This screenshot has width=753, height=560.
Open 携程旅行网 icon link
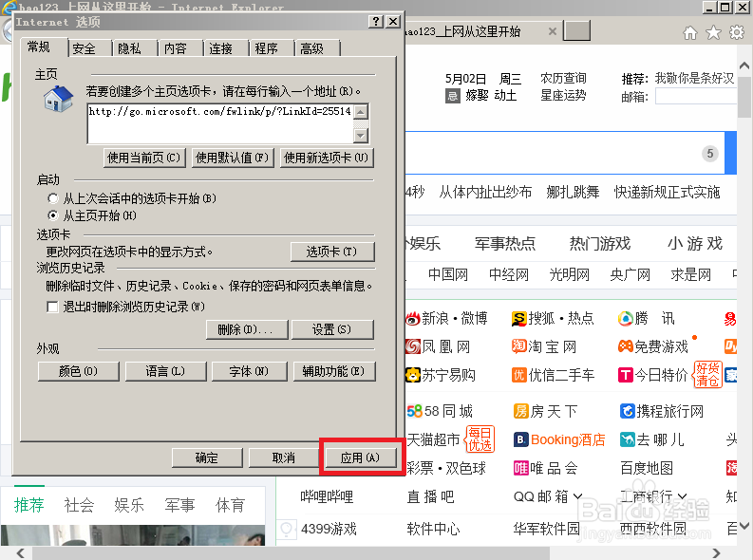[x=627, y=411]
